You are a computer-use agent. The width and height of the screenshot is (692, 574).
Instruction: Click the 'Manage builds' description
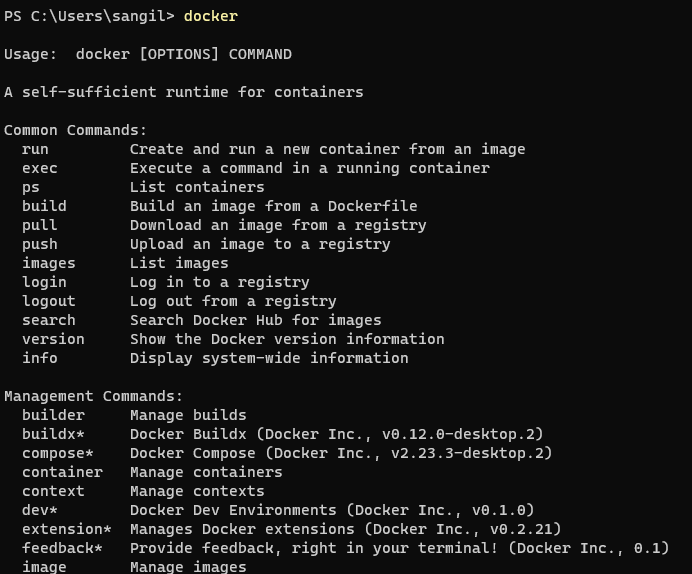[x=188, y=415]
